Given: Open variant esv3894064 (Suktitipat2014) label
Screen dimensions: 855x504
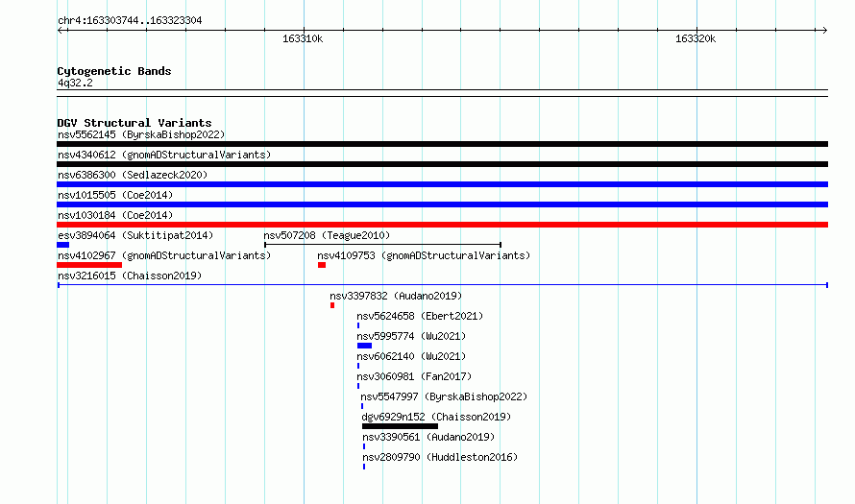Looking at the screenshot, I should pos(135,236).
